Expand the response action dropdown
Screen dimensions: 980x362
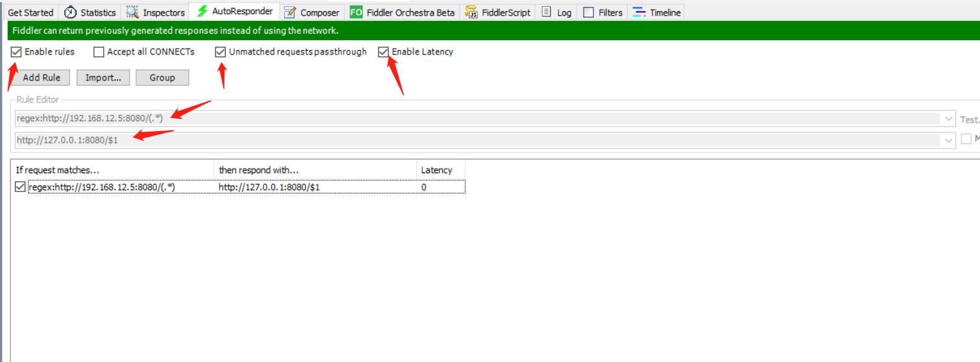click(950, 140)
